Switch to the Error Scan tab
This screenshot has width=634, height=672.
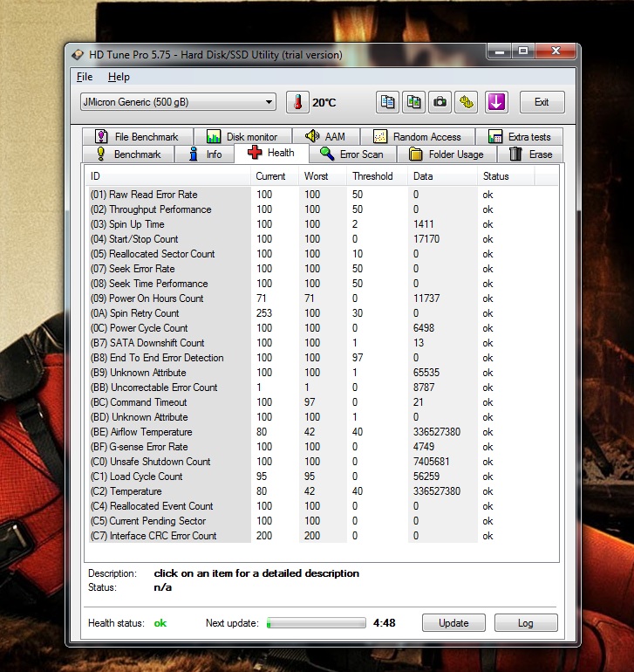pyautogui.click(x=352, y=154)
